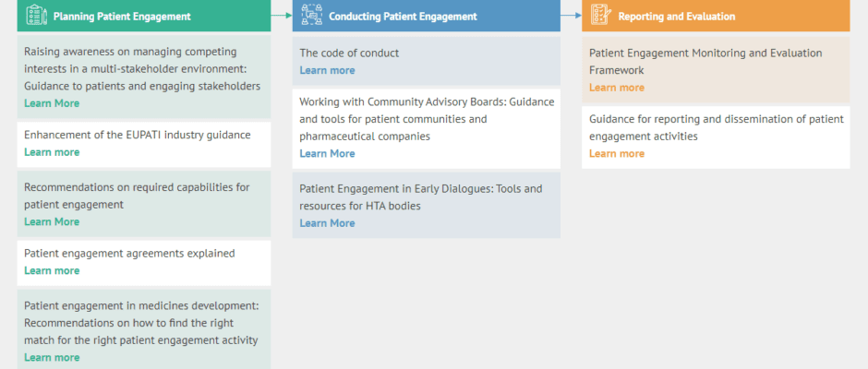Click the arrow between Planning and Conducting

click(282, 16)
